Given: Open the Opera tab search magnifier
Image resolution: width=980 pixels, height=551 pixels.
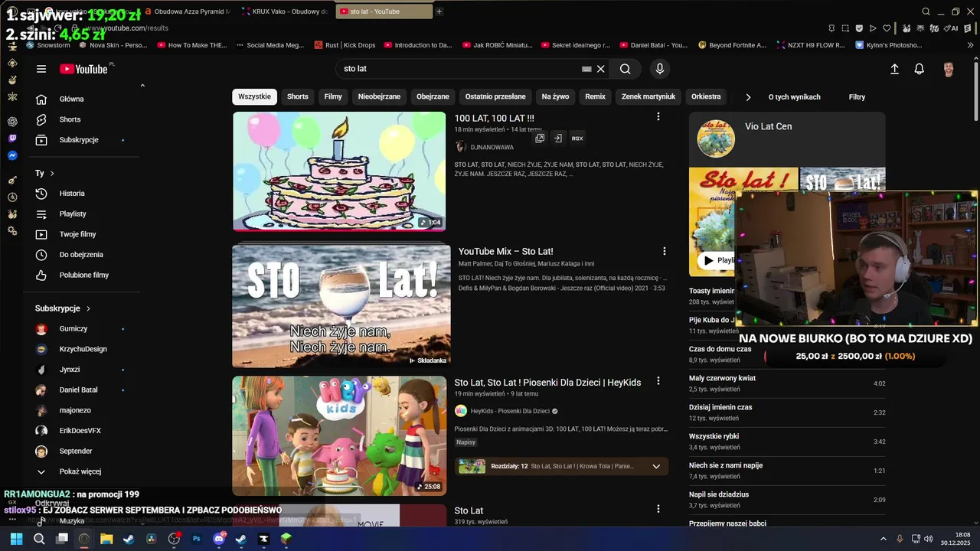Looking at the screenshot, I should pyautogui.click(x=926, y=11).
